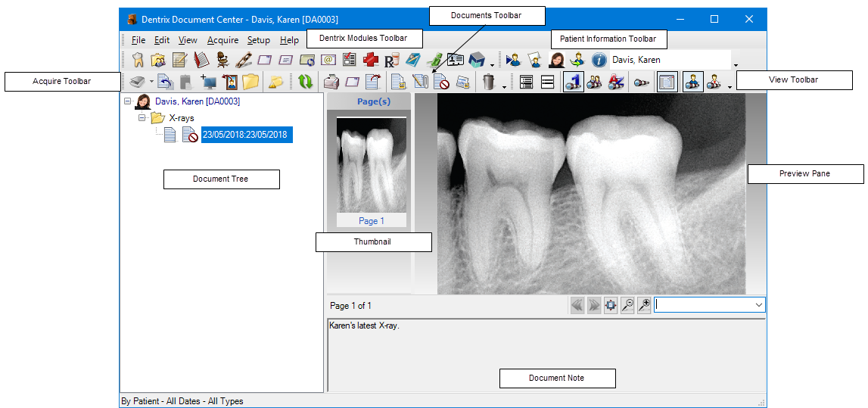Open the Setup menu

pyautogui.click(x=259, y=40)
